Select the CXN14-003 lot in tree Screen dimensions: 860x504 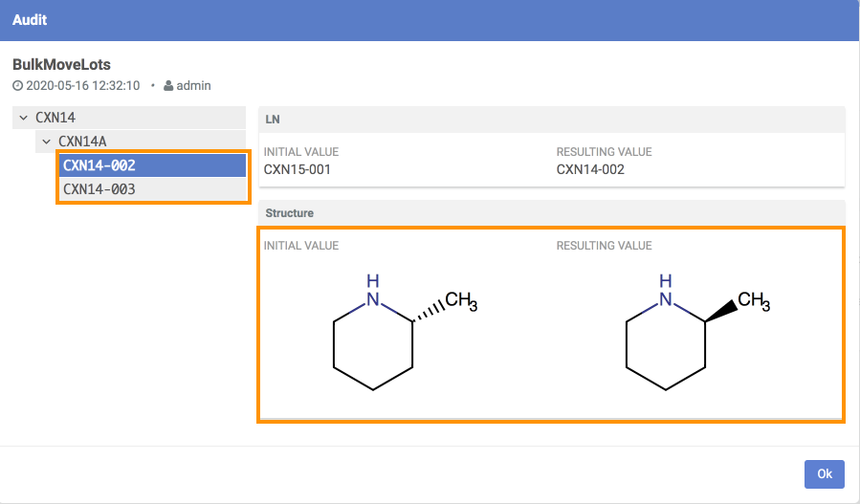pyautogui.click(x=99, y=189)
